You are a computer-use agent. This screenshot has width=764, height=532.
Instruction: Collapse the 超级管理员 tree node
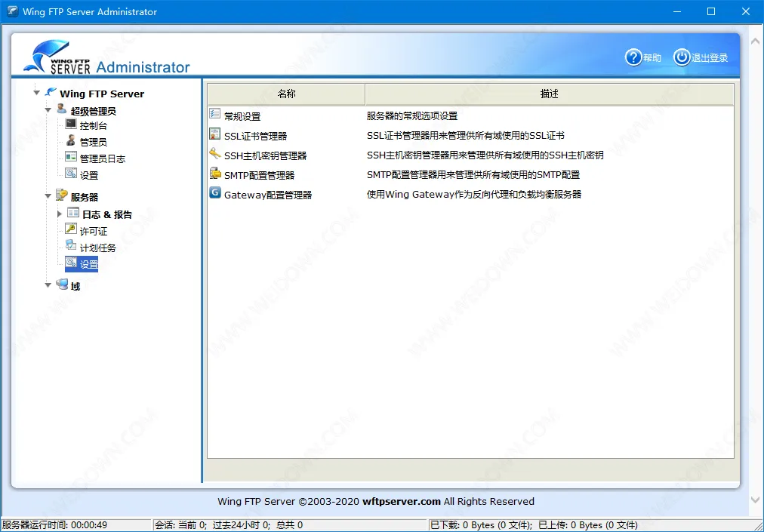48,110
